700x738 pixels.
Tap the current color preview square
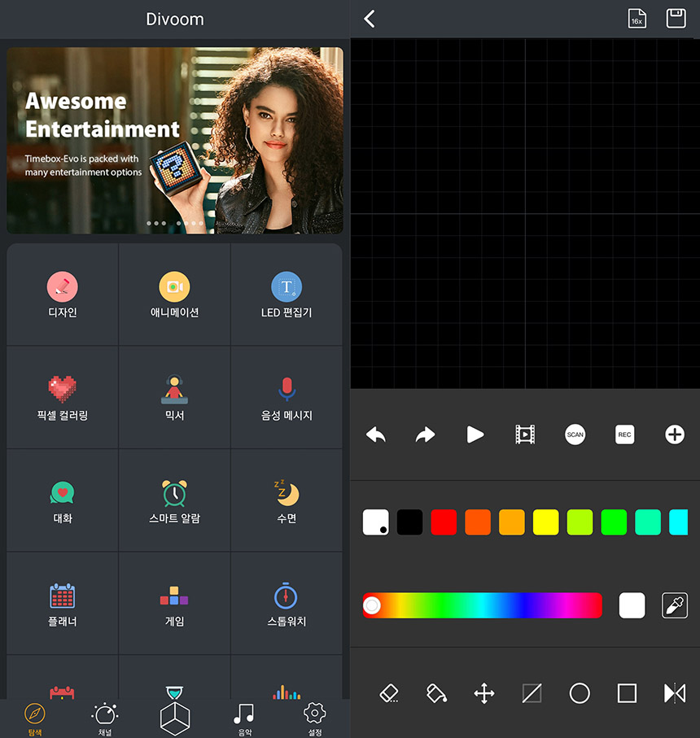pos(632,605)
